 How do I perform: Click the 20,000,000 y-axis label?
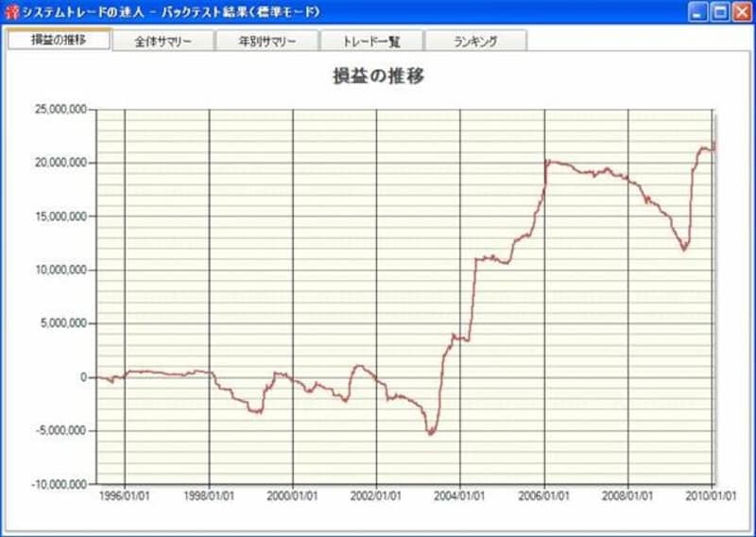pos(60,163)
